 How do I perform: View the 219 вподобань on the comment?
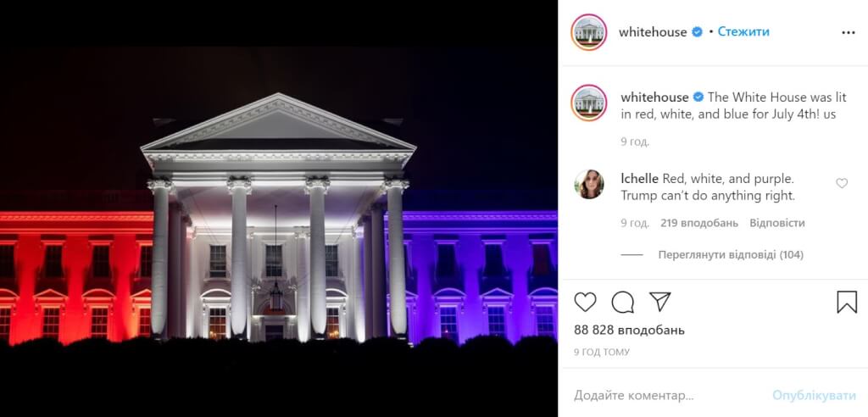click(x=699, y=223)
